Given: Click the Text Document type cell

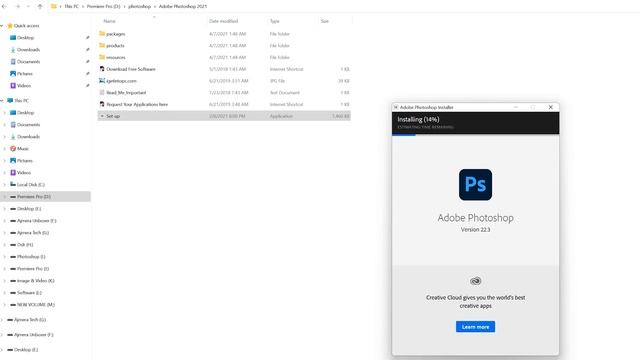Looking at the screenshot, I should coord(284,93).
